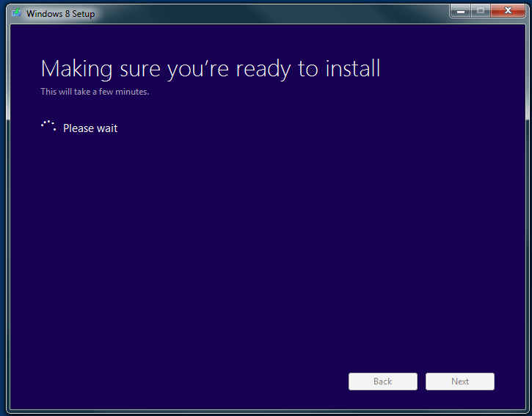
Task: Click the "Please wait" status text
Action: point(90,128)
